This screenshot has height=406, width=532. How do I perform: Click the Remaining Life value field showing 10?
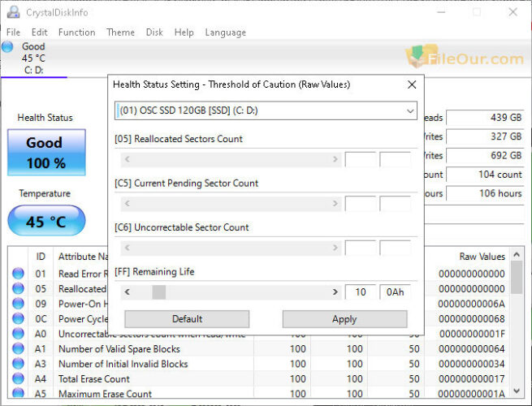pyautogui.click(x=361, y=292)
